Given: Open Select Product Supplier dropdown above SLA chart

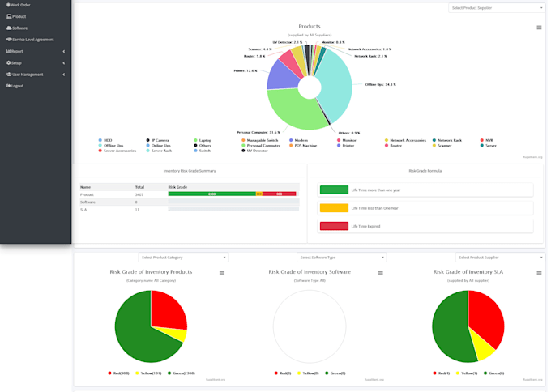Looking at the screenshot, I should point(500,258).
